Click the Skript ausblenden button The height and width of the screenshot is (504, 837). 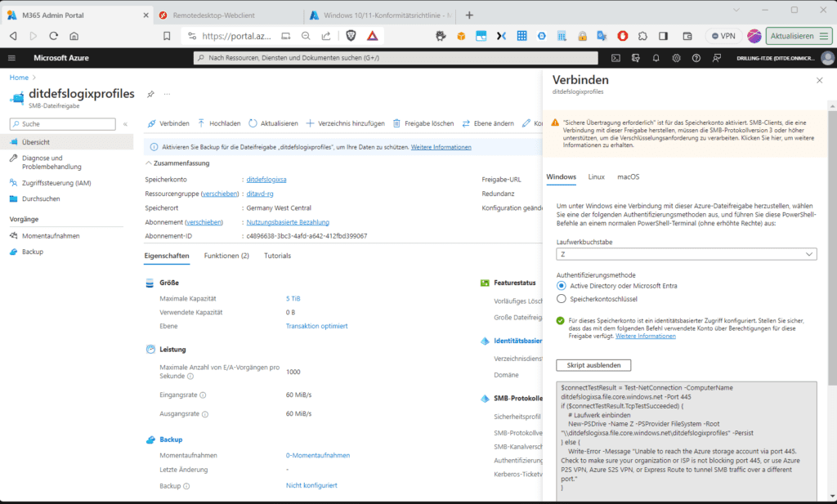point(593,365)
